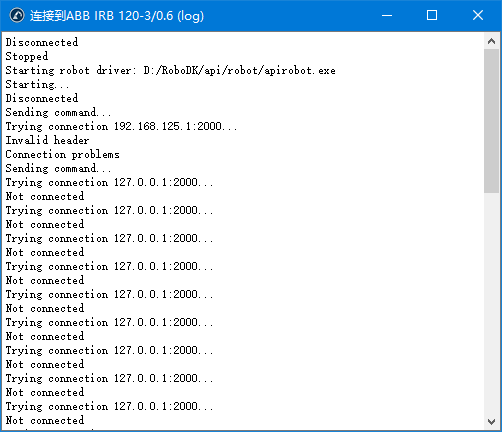This screenshot has width=502, height=432.
Task: Click the "Starting..." log line
Action: click(37, 84)
